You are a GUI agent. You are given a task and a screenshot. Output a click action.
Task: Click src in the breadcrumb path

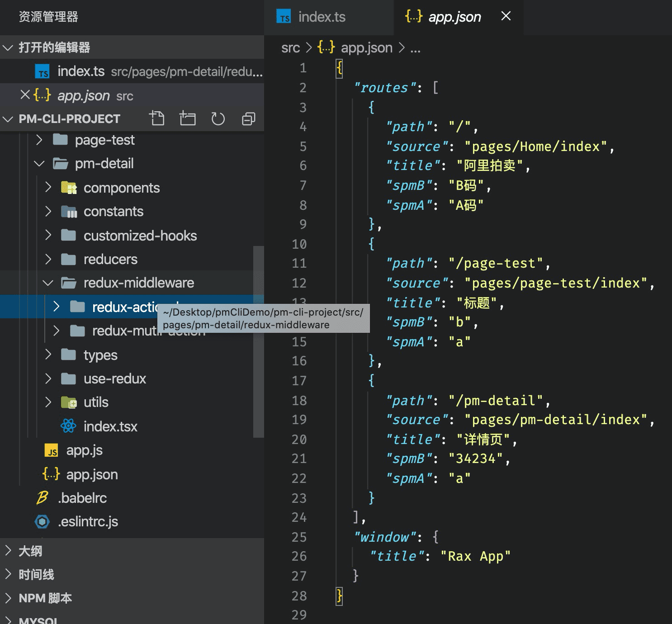[290, 47]
